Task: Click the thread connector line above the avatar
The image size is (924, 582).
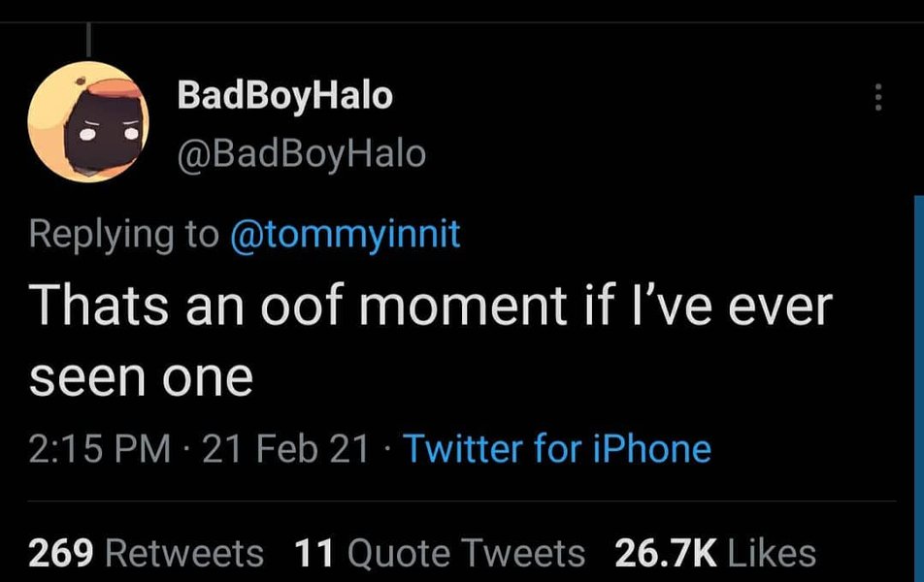Action: (x=88, y=39)
